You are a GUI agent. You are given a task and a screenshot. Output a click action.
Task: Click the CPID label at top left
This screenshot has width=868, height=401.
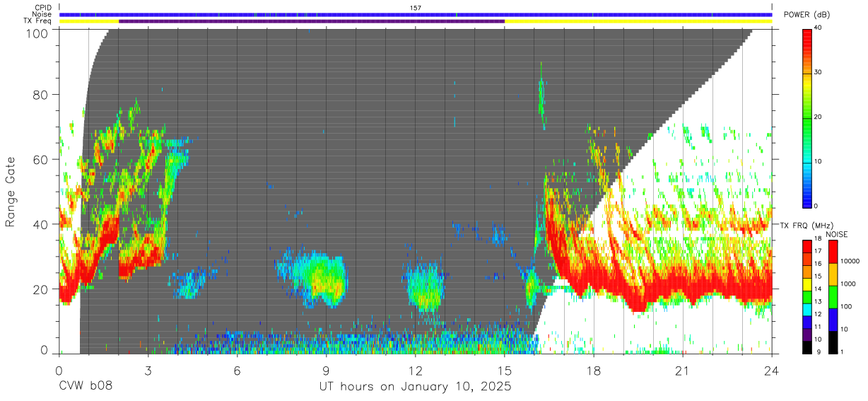(x=44, y=8)
